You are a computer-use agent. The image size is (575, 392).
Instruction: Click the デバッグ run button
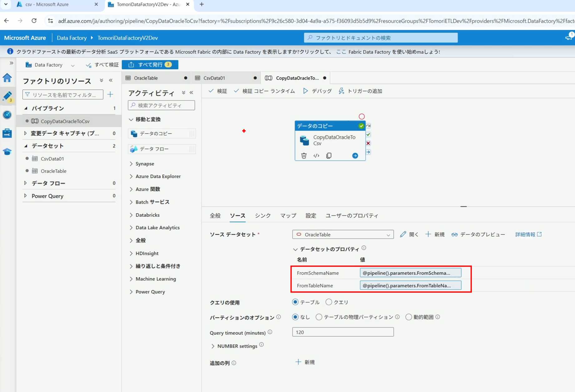click(x=317, y=91)
